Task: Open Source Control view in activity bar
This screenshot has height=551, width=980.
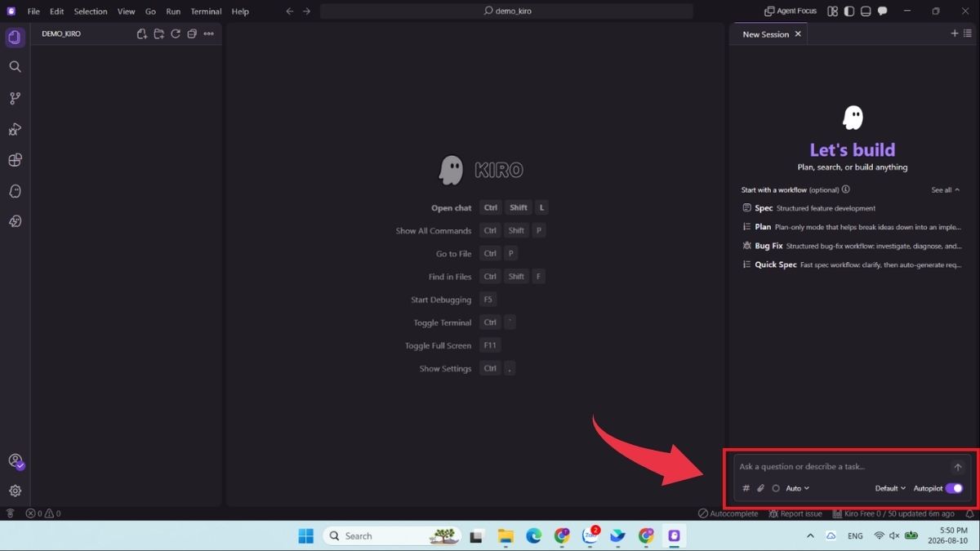Action: point(15,98)
